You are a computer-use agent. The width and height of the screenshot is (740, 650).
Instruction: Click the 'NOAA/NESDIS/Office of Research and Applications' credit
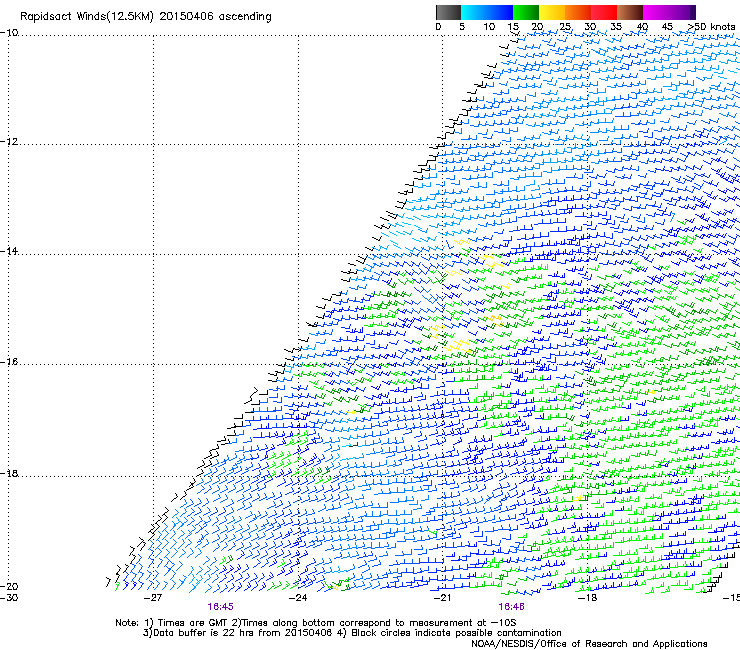[589, 644]
